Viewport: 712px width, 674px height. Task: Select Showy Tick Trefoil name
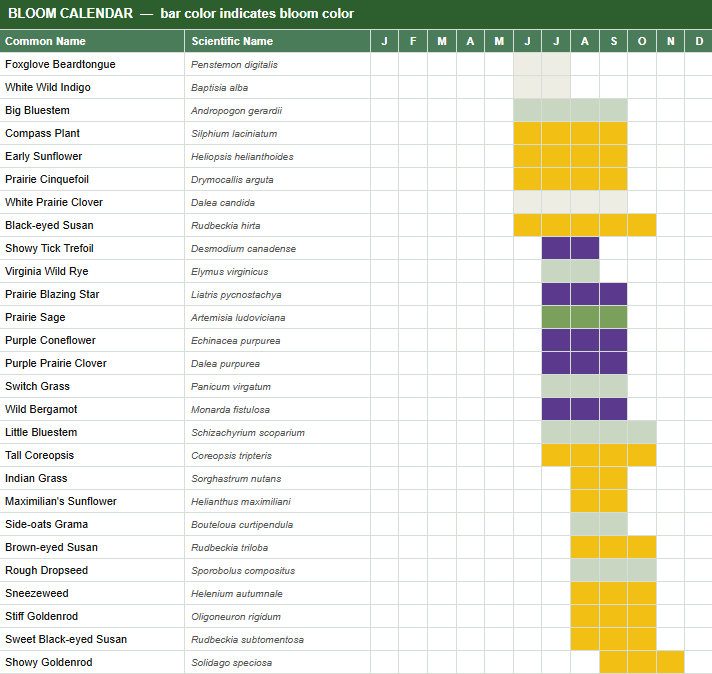pos(92,248)
